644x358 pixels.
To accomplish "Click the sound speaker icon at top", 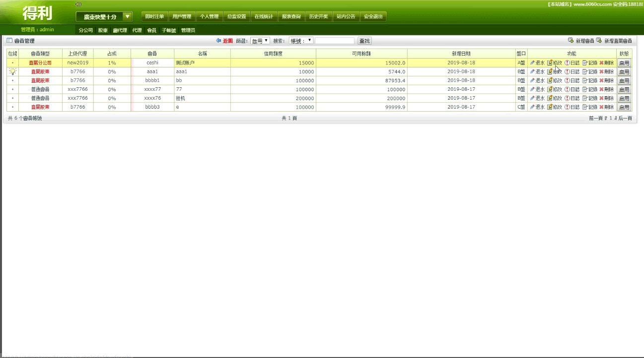I will (78, 4).
